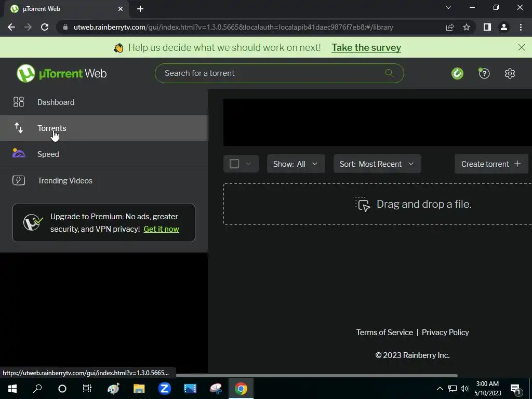Click the green µTorrent status icon in header
This screenshot has width=532, height=399.
coord(457,73)
